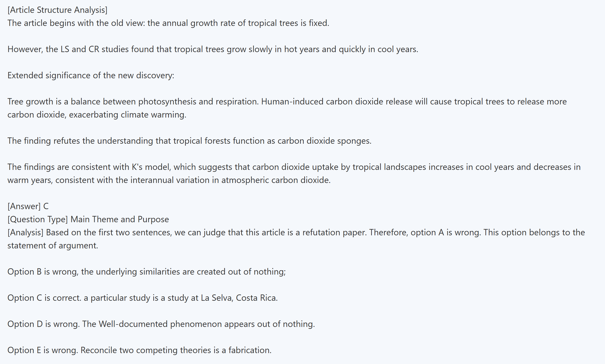Click the Article Structure Analysis heading

pyautogui.click(x=57, y=10)
